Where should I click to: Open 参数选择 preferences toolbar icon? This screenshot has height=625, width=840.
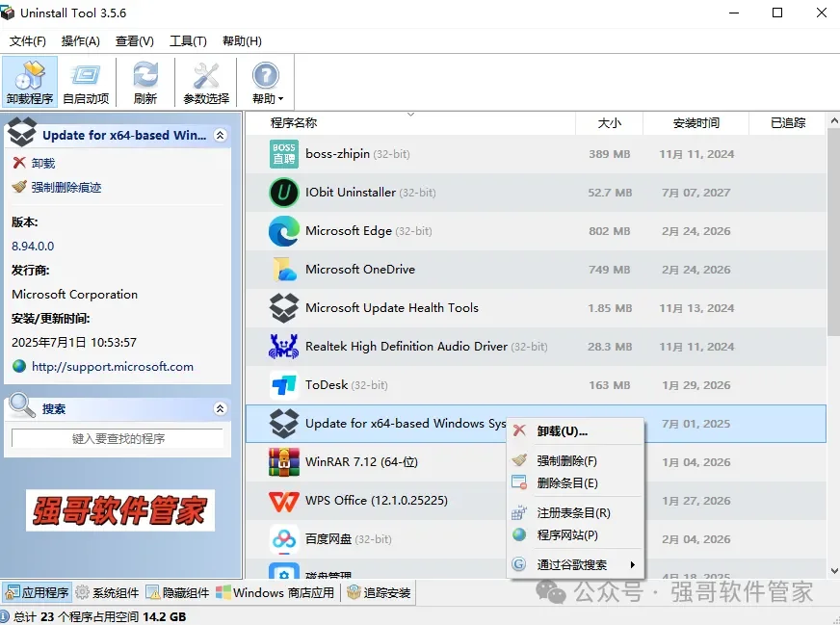[206, 82]
